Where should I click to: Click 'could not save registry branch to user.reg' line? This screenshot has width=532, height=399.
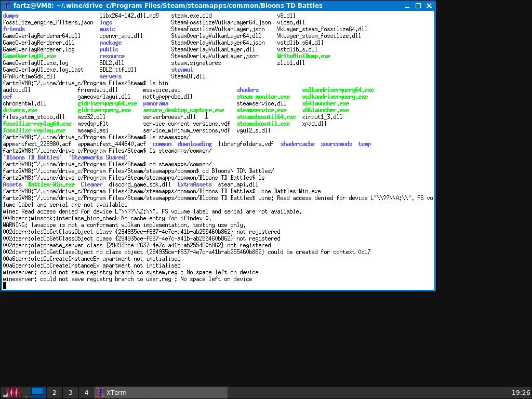127,279
